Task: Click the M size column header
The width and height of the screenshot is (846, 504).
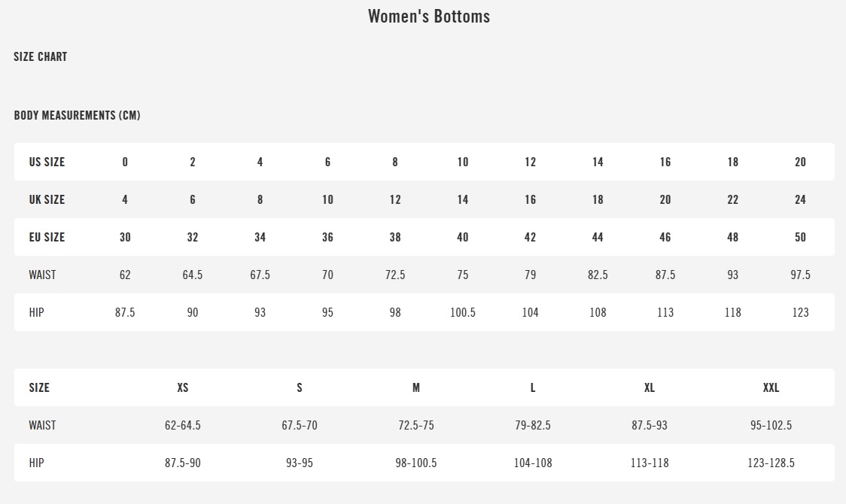Action: [416, 387]
